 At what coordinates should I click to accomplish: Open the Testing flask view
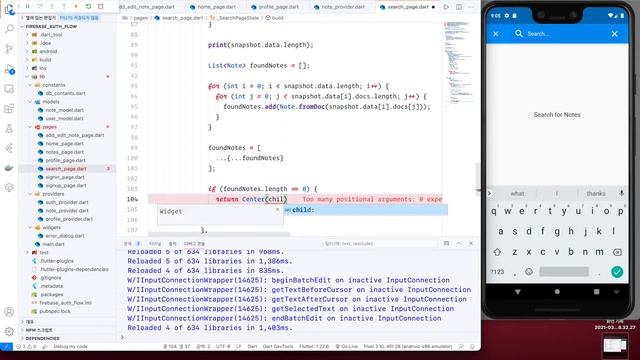9,129
